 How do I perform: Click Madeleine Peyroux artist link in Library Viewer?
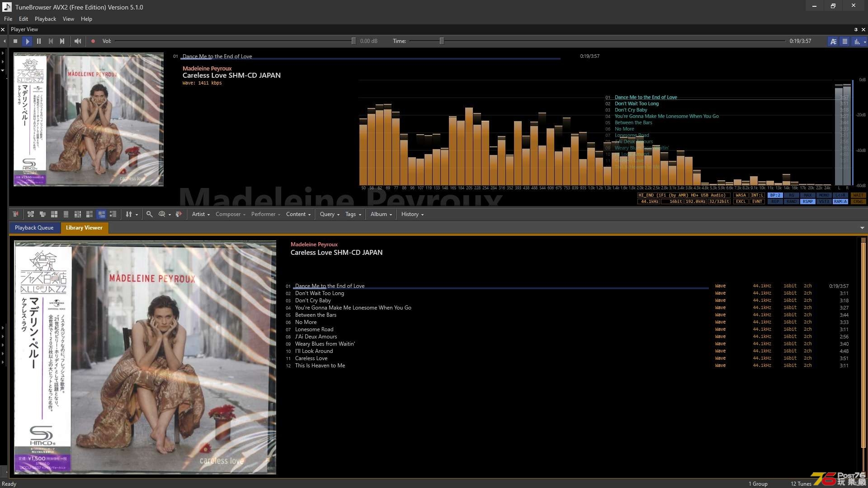pyautogui.click(x=314, y=244)
